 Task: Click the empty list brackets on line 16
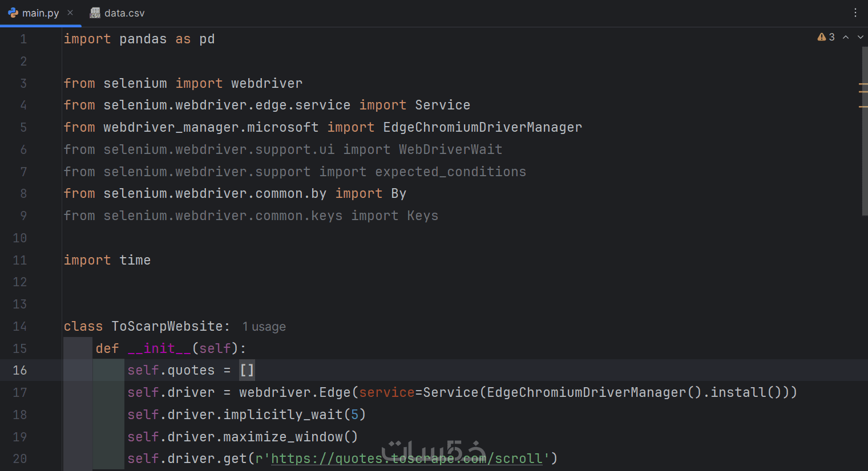pyautogui.click(x=247, y=370)
